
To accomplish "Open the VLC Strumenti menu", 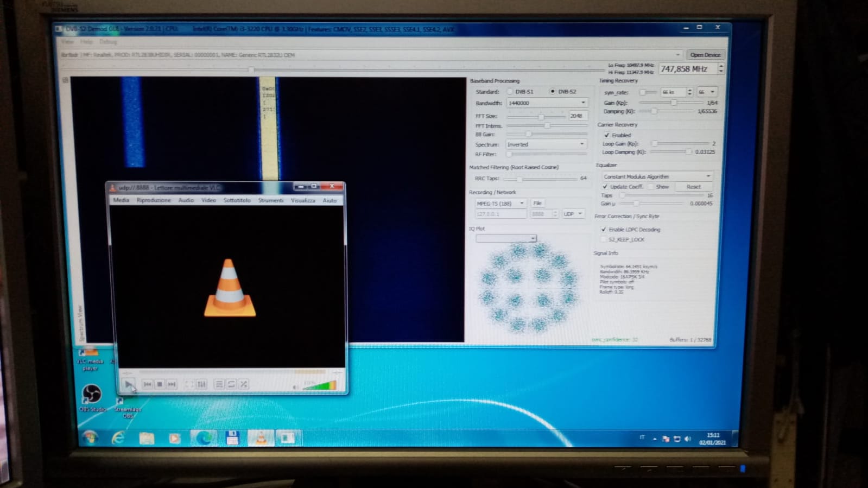I will tap(271, 200).
